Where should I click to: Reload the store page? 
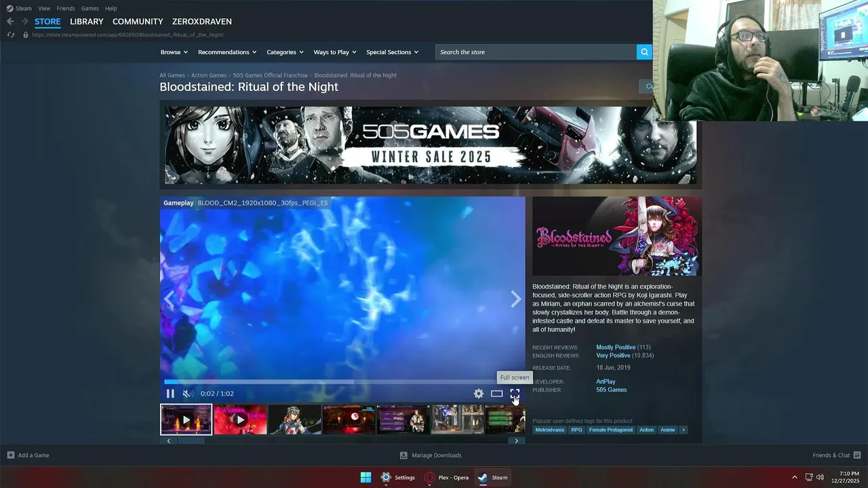(x=10, y=35)
